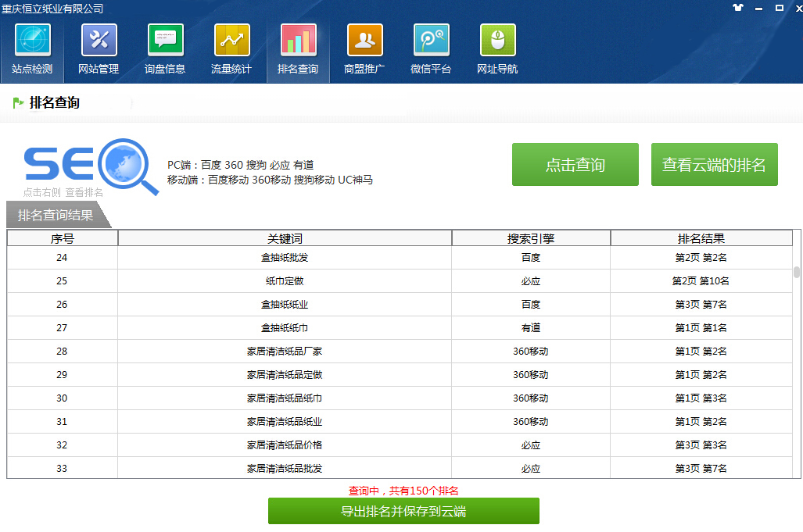Screen dimensions: 803x532
Task: Click row number 27
Action: click(x=62, y=328)
